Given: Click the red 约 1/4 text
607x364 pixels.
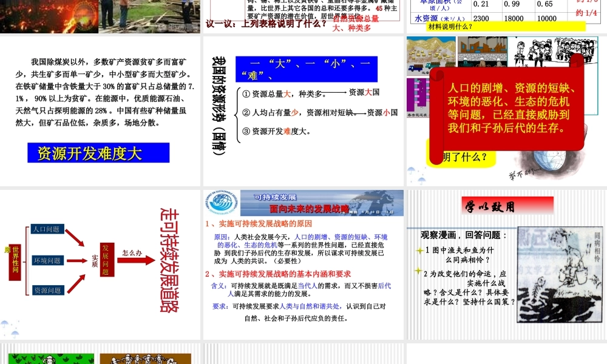Looking at the screenshot, I should pos(586,13).
